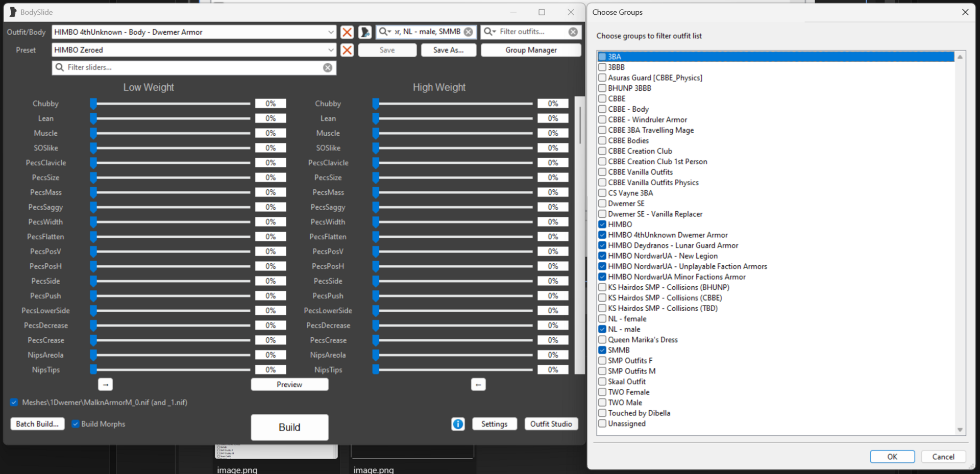Toggle the Build Morphs checkbox
980x474 pixels.
click(x=76, y=424)
